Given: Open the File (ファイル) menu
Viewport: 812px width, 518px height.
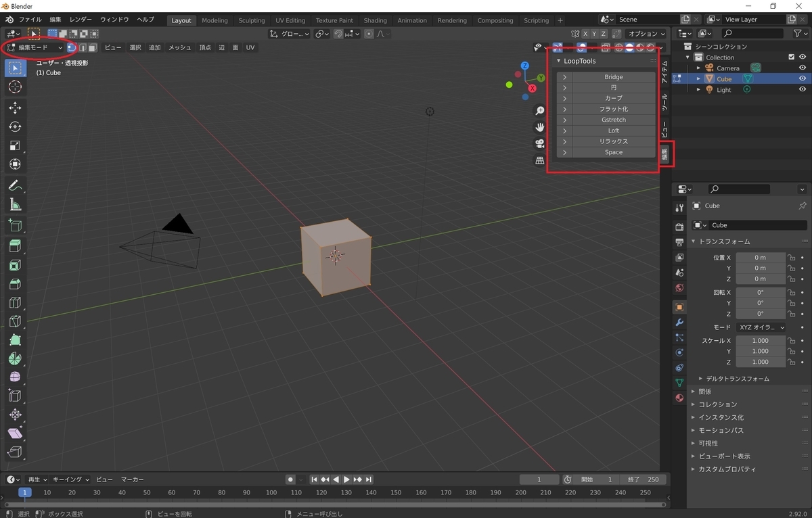Looking at the screenshot, I should pyautogui.click(x=29, y=20).
